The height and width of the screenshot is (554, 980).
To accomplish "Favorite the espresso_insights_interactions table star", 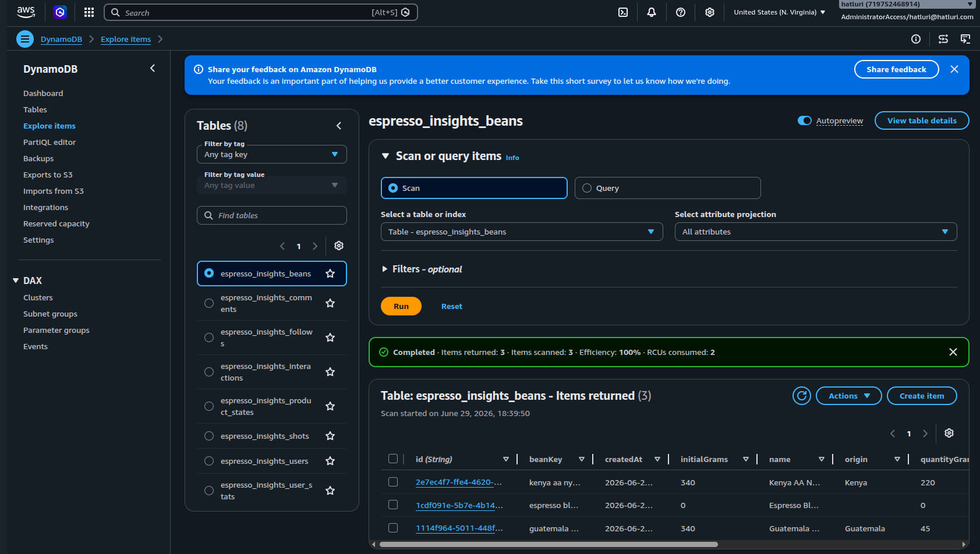I will click(330, 372).
